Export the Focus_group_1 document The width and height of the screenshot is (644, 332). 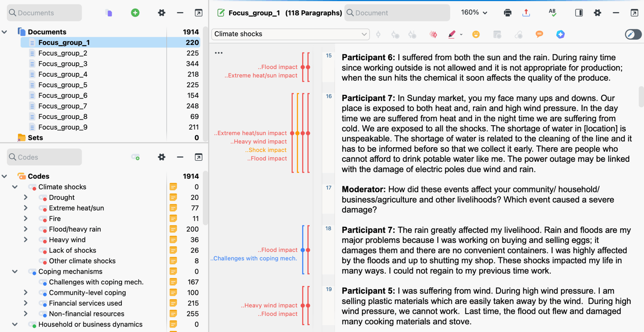[526, 13]
